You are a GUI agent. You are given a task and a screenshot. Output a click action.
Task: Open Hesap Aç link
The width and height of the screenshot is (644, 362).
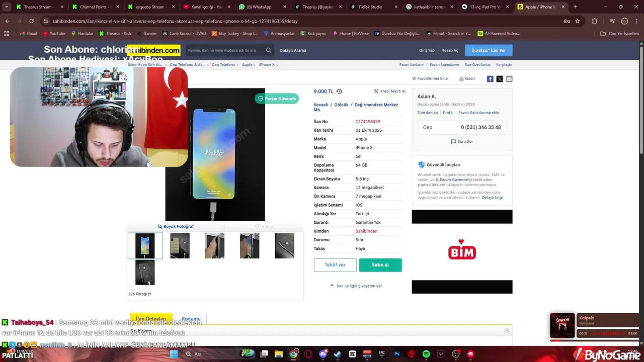click(450, 50)
